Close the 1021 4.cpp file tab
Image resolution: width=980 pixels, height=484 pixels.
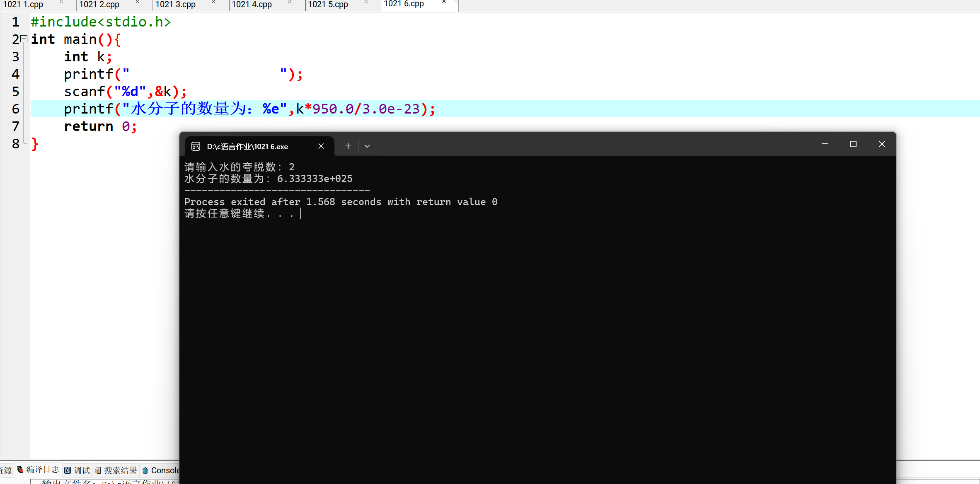pyautogui.click(x=290, y=2)
